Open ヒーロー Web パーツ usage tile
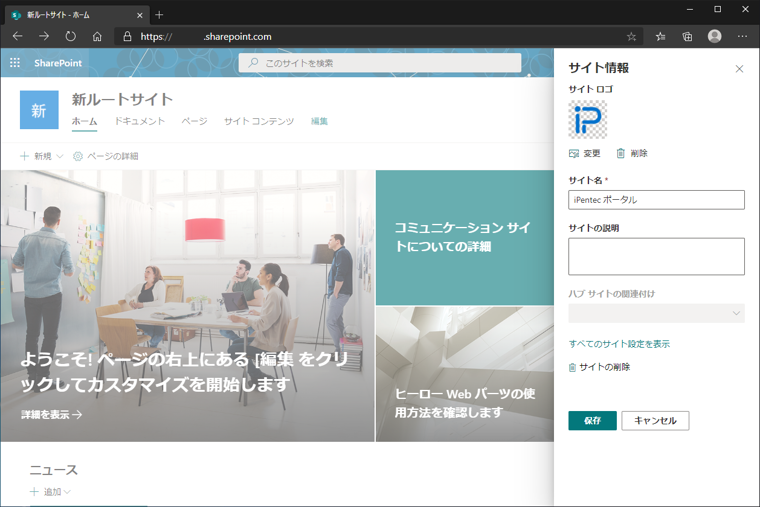This screenshot has width=760, height=507. pos(465,374)
